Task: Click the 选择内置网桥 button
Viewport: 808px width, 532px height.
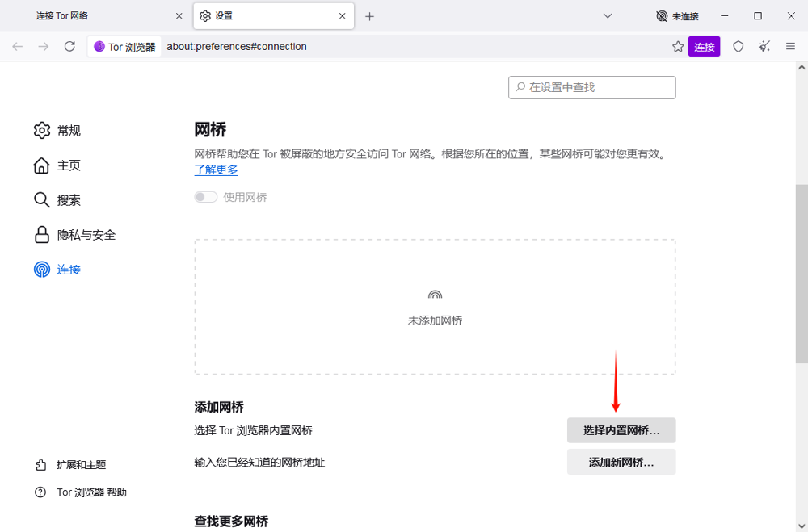Action: pos(621,430)
